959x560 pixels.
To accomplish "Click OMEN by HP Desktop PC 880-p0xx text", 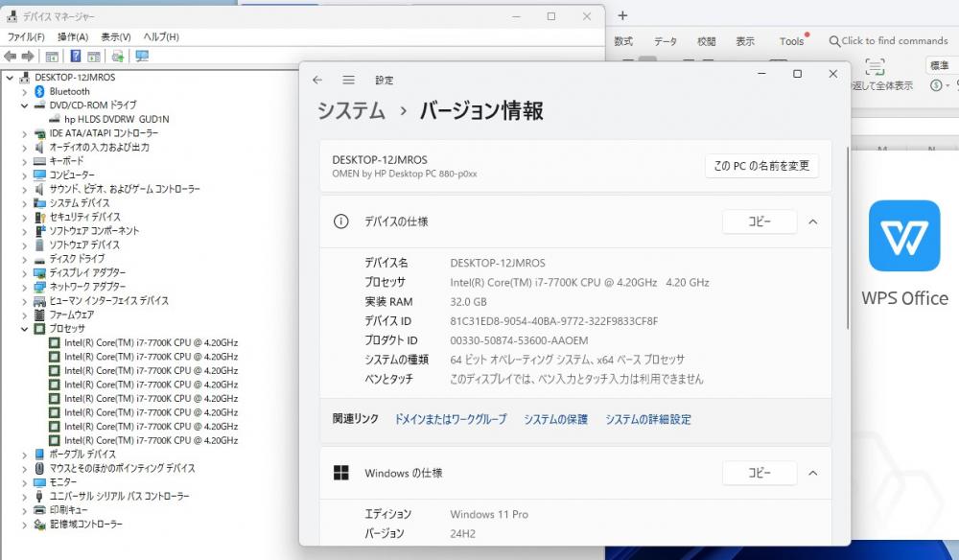I will pos(405,174).
